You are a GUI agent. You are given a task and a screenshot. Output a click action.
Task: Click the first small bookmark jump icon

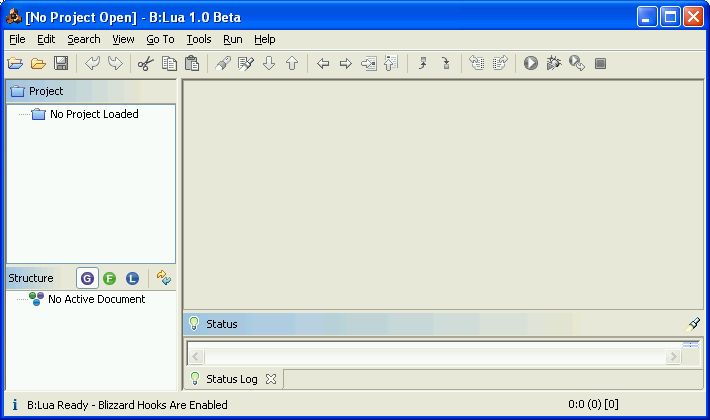click(422, 63)
